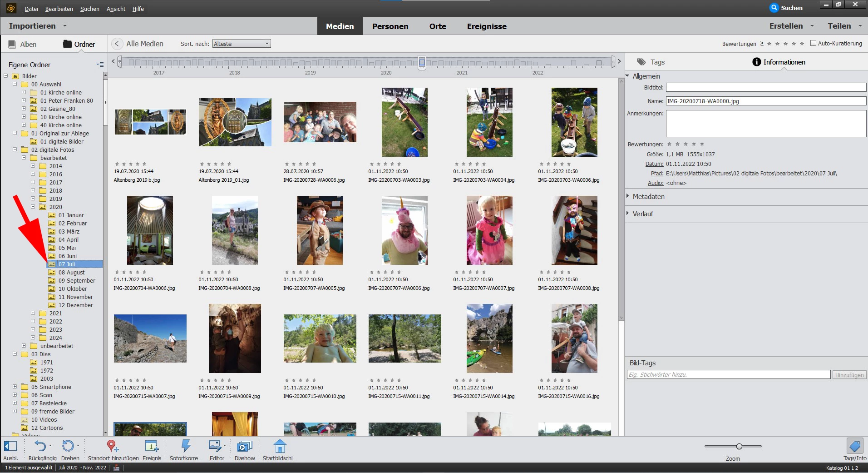Switch to the Personen tab
Viewport: 868px width, 473px height.
(390, 26)
